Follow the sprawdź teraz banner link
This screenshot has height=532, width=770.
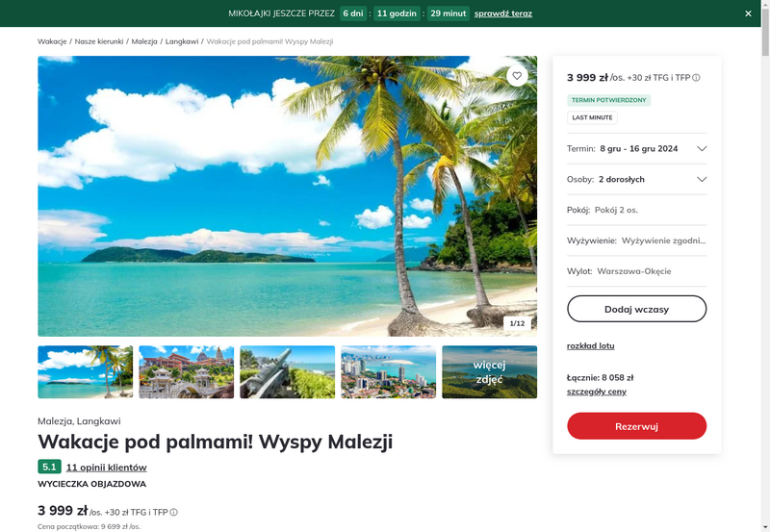pyautogui.click(x=502, y=13)
